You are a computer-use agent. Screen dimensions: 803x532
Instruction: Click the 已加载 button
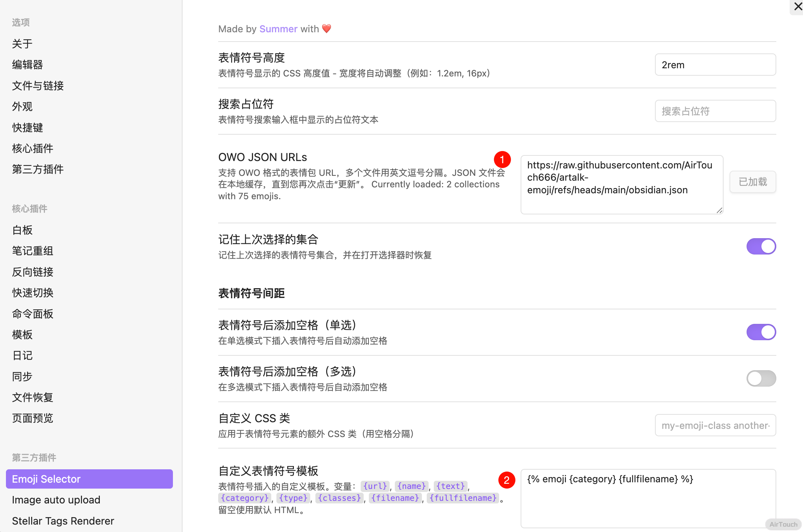pyautogui.click(x=753, y=182)
